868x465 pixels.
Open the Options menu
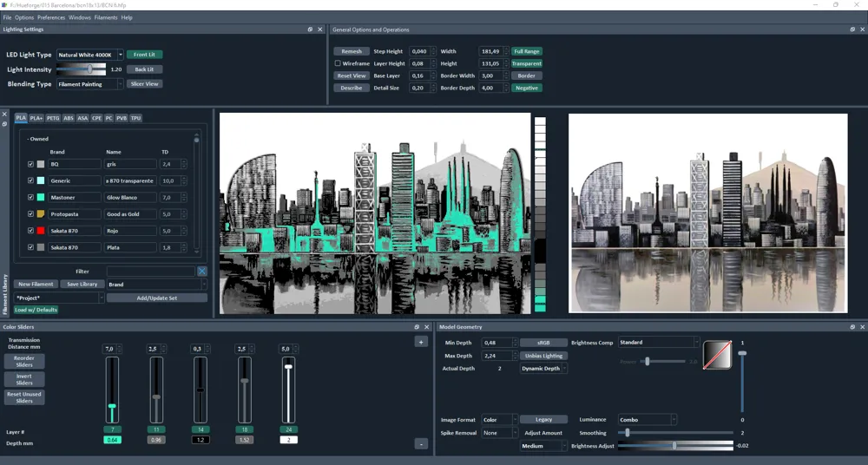click(x=24, y=17)
